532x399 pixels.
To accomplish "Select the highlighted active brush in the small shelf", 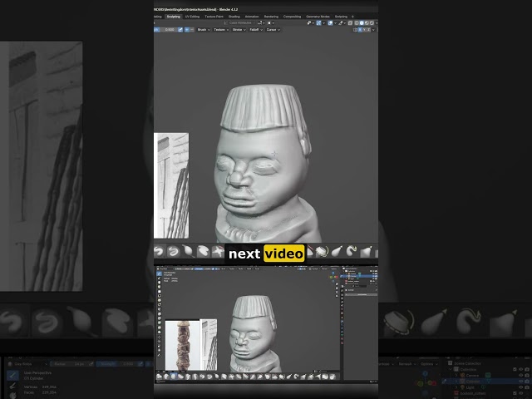I will tap(174, 377).
